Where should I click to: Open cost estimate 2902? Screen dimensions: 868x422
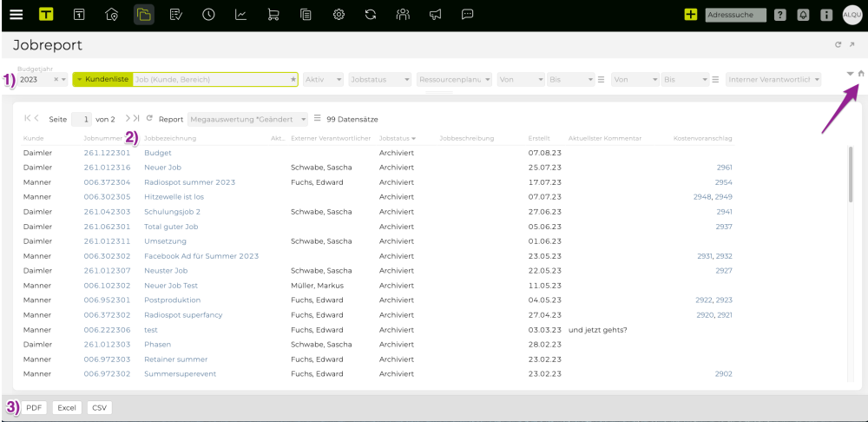click(724, 374)
